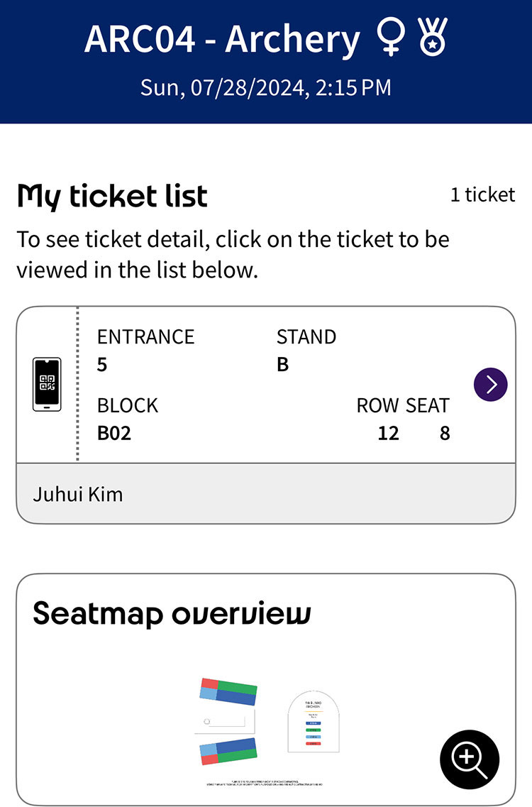Select the upper stand in the seatmap

point(228,692)
